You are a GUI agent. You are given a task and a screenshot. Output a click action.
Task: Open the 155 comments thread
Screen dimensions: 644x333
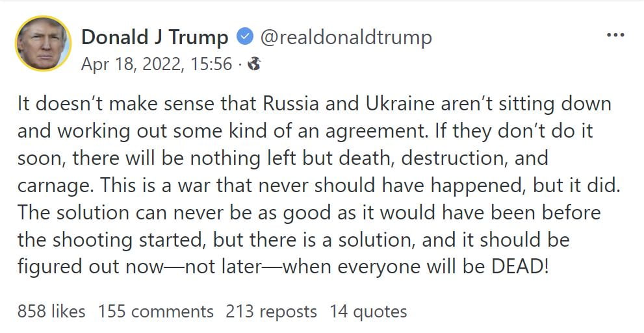click(156, 312)
